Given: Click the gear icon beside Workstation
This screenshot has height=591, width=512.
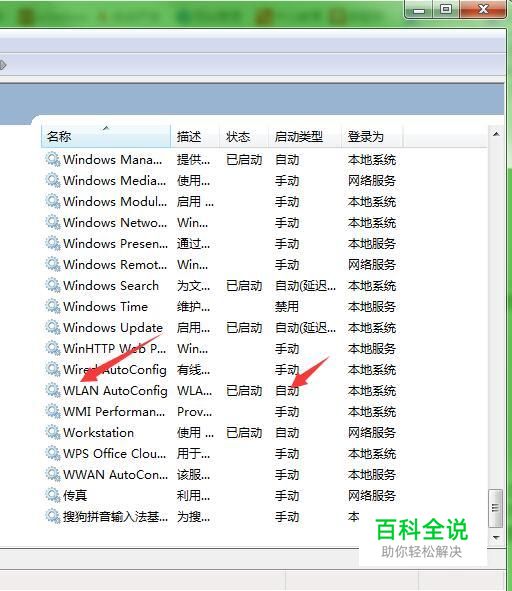Looking at the screenshot, I should [53, 432].
